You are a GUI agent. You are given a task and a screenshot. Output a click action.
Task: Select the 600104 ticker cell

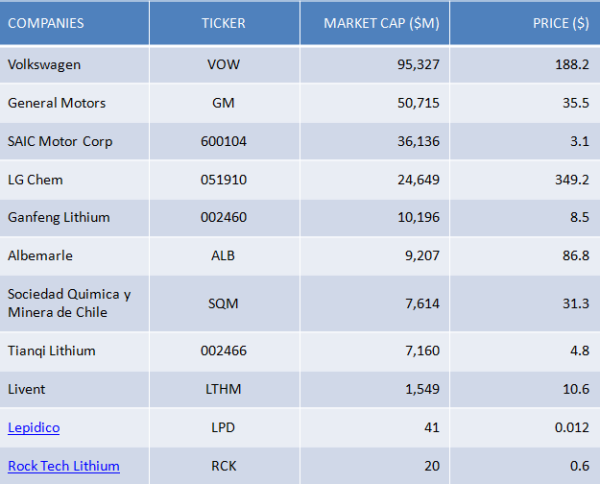click(x=223, y=141)
